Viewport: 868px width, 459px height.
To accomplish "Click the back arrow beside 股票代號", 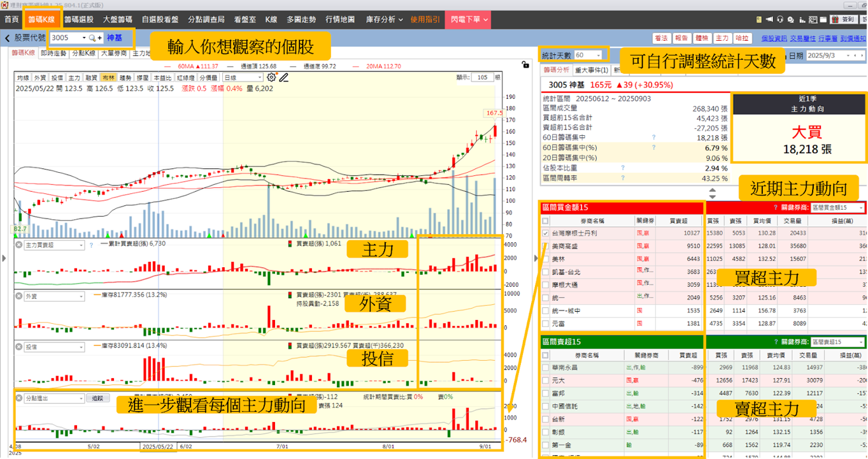I will [x=7, y=38].
